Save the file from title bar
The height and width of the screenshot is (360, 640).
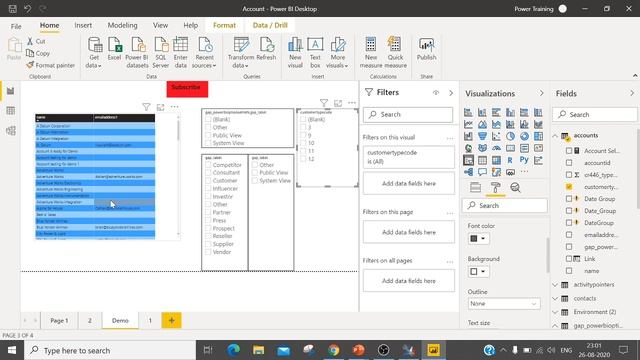tap(13, 9)
